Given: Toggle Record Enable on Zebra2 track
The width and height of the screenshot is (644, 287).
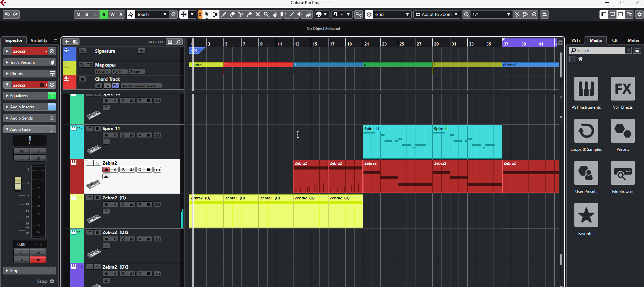Looking at the screenshot, I should 106,170.
